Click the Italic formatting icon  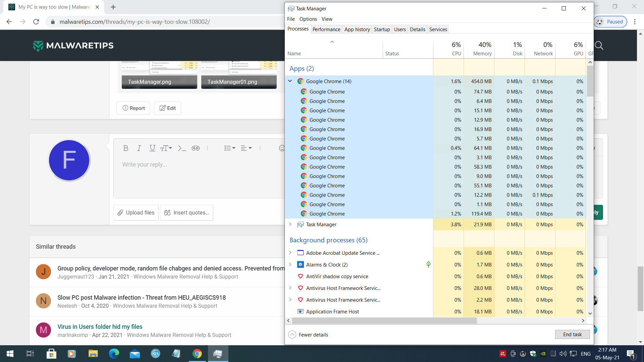[x=139, y=148]
